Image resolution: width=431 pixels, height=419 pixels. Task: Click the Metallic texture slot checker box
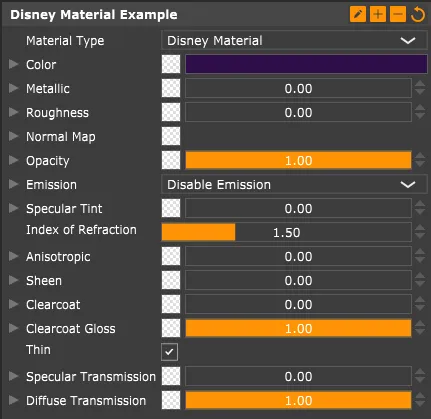[x=171, y=88]
